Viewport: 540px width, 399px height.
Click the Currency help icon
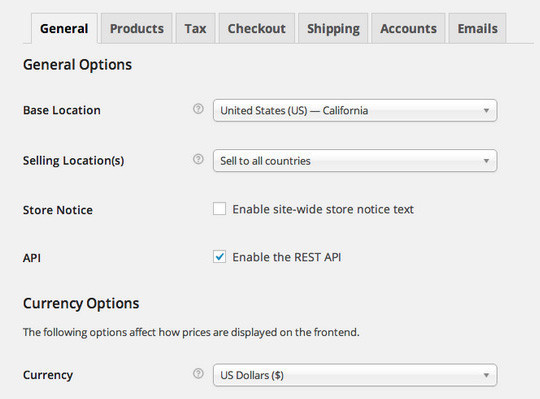pos(198,374)
